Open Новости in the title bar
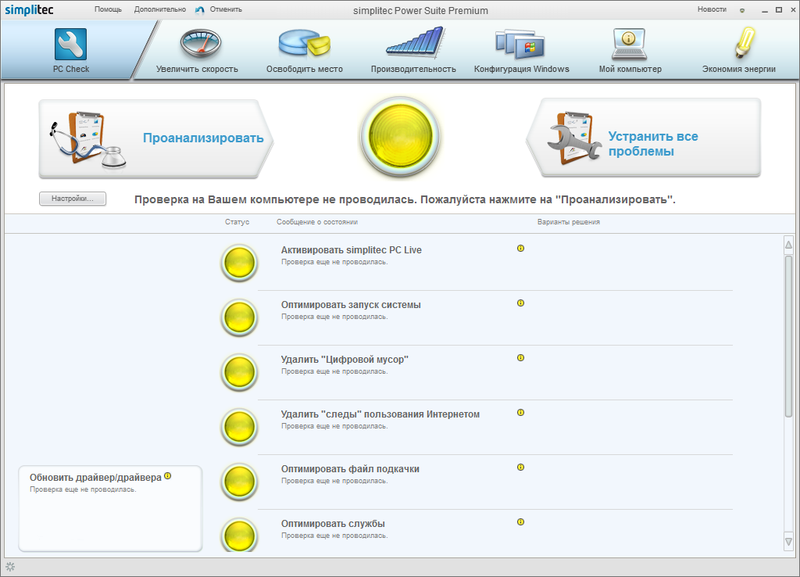800x577 pixels. tap(712, 9)
